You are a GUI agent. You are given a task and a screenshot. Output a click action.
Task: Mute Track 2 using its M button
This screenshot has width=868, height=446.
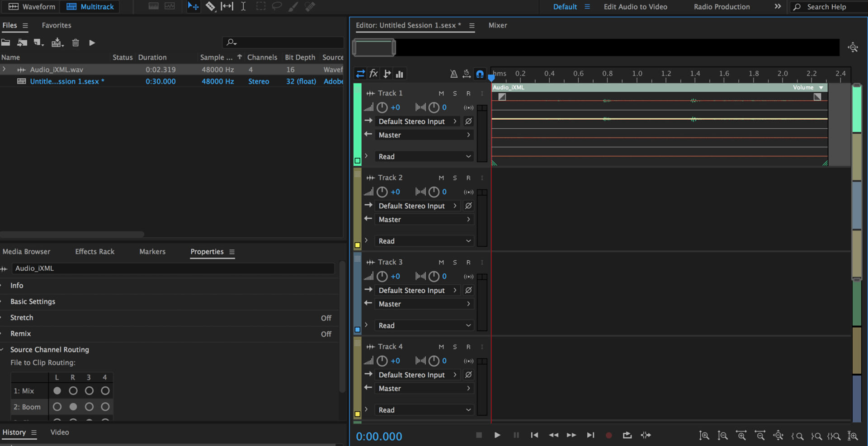tap(441, 178)
